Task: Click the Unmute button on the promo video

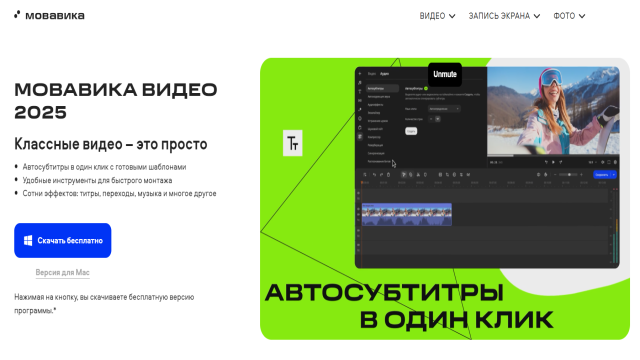Action: pos(445,74)
